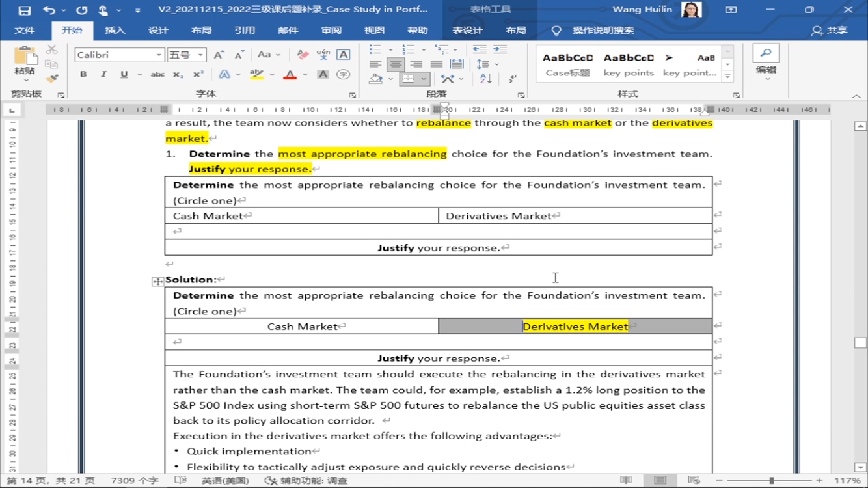Image resolution: width=868 pixels, height=488 pixels.
Task: Click the Increase Indent icon
Action: (x=500, y=49)
